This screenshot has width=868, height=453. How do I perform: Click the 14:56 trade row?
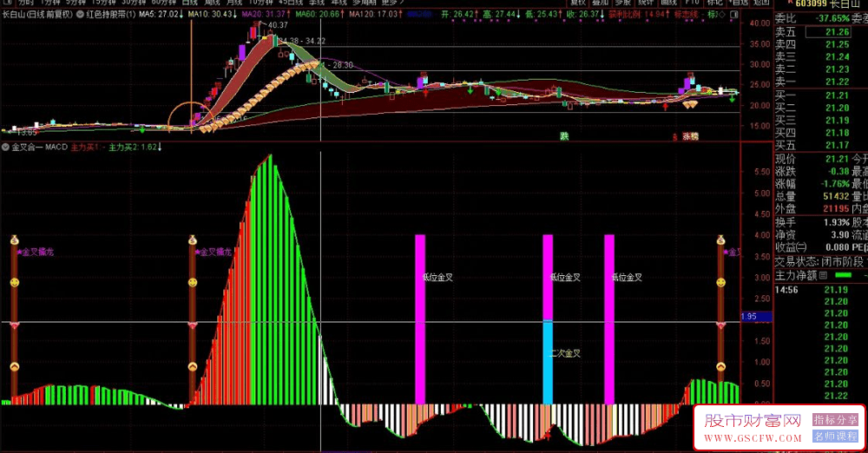coord(821,290)
